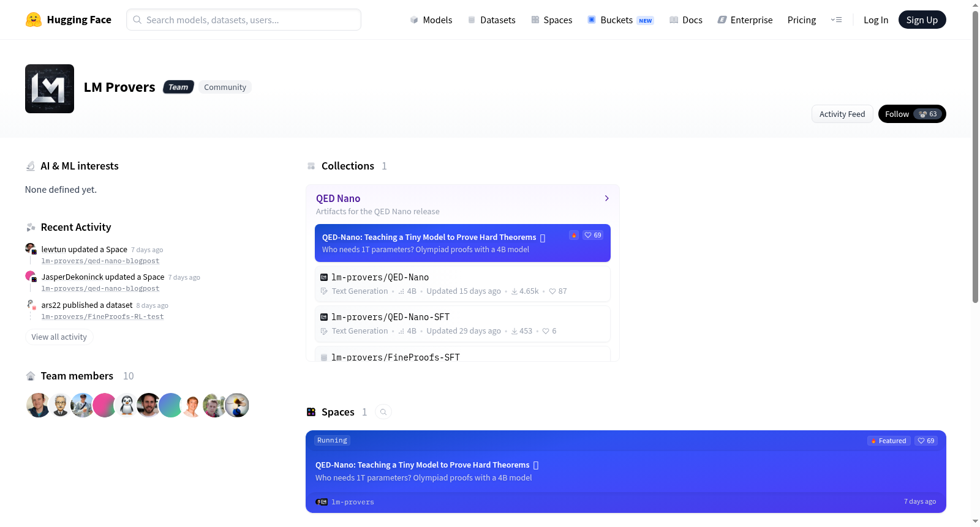Click the Recent Activity heading
The height and width of the screenshot is (527, 980).
(x=76, y=227)
